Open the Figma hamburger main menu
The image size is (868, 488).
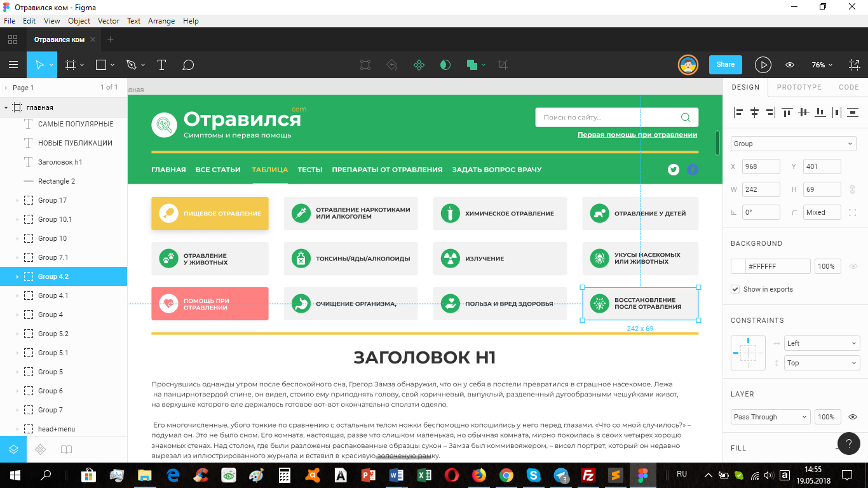pyautogui.click(x=13, y=65)
